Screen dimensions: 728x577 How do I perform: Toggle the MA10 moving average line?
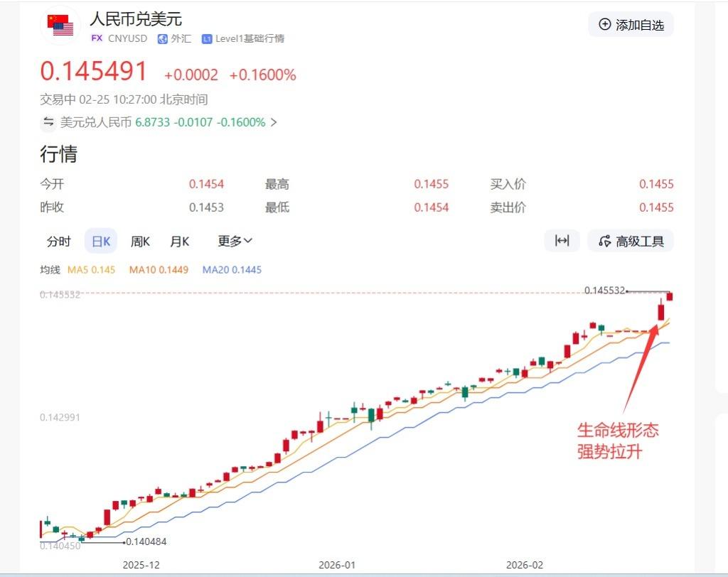click(159, 270)
